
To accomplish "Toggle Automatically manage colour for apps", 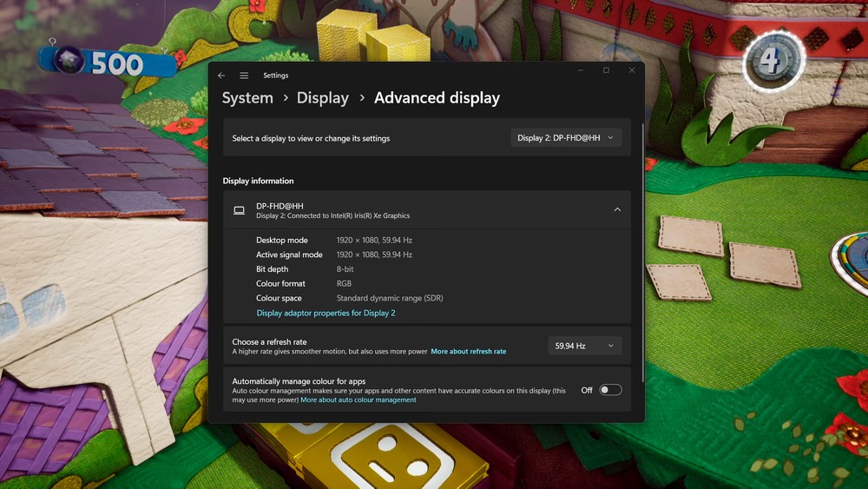I will 610,390.
